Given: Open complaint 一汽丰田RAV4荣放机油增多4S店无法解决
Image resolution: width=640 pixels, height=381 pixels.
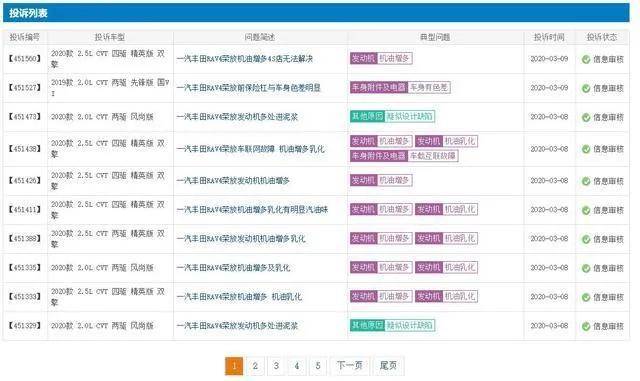Looking at the screenshot, I should (x=244, y=59).
